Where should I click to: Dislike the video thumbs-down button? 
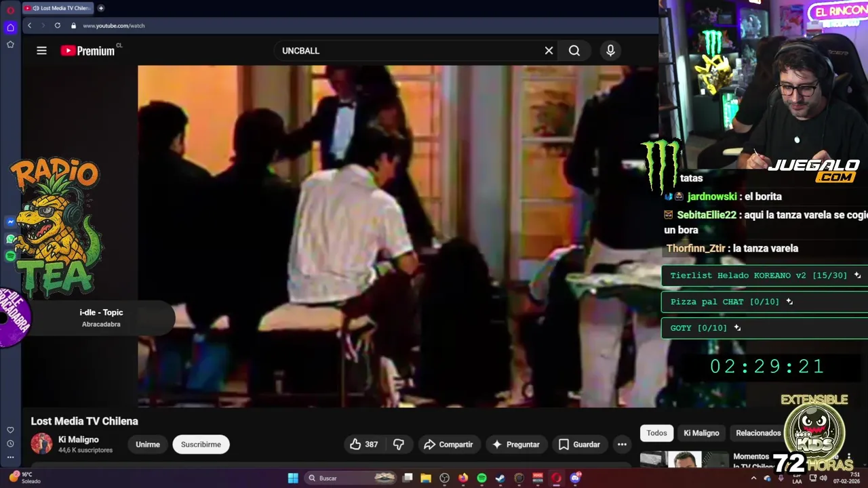(399, 445)
